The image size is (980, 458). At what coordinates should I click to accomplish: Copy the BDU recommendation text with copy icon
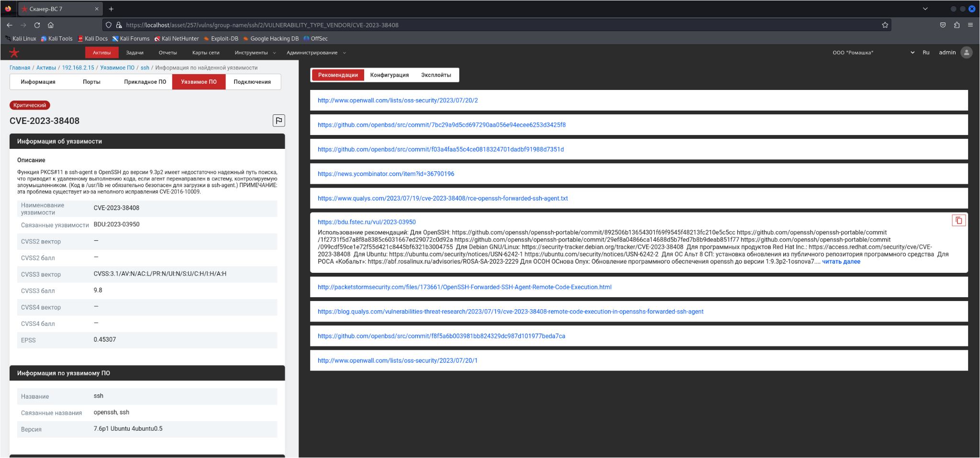click(958, 221)
